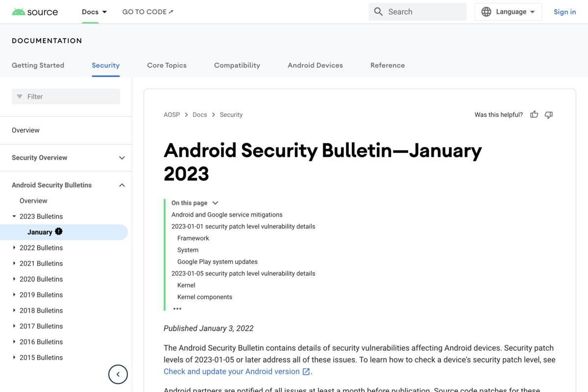Open Docs breadcrumb link
The image size is (588, 392).
200,115
